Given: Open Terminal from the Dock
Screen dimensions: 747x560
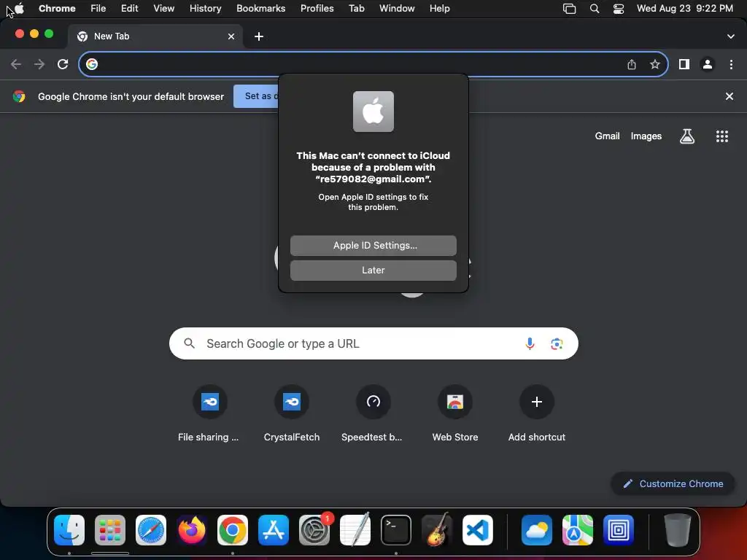Looking at the screenshot, I should pos(396,530).
